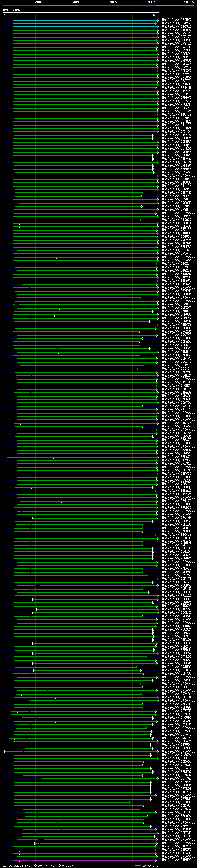Click hit label UniRef100_Q6NZ55
Screen dimensions: 197x868
pos(176,433)
